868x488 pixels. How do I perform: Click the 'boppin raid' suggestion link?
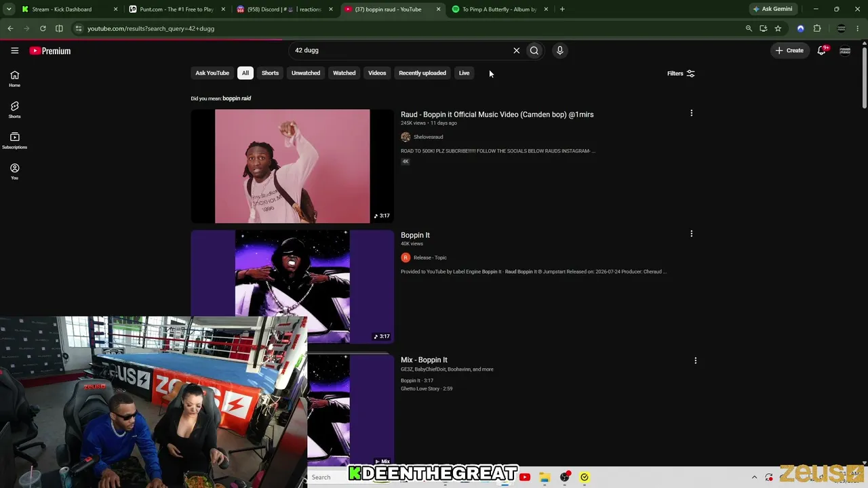click(237, 98)
